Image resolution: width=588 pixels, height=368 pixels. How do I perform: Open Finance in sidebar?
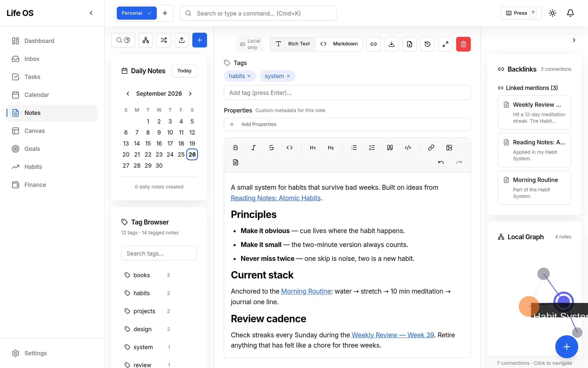52,185
